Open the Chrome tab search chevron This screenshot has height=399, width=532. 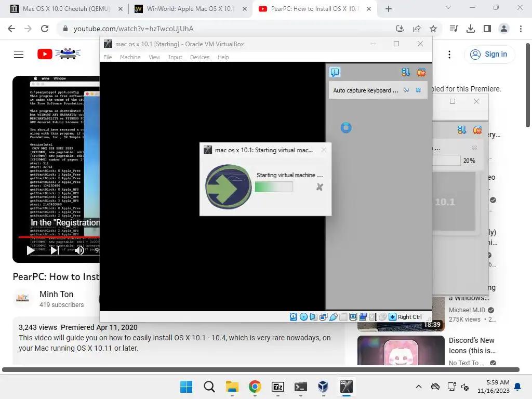click(448, 7)
